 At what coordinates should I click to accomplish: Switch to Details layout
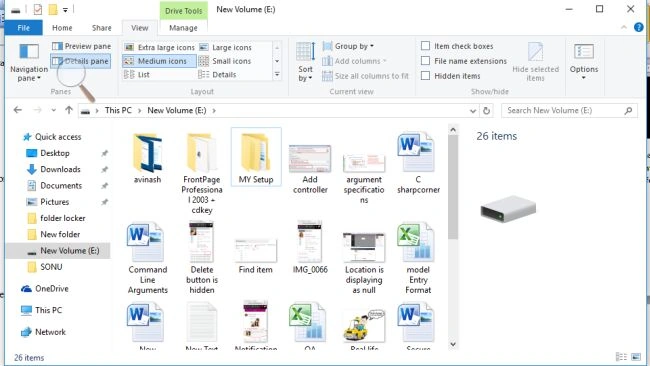click(217, 75)
